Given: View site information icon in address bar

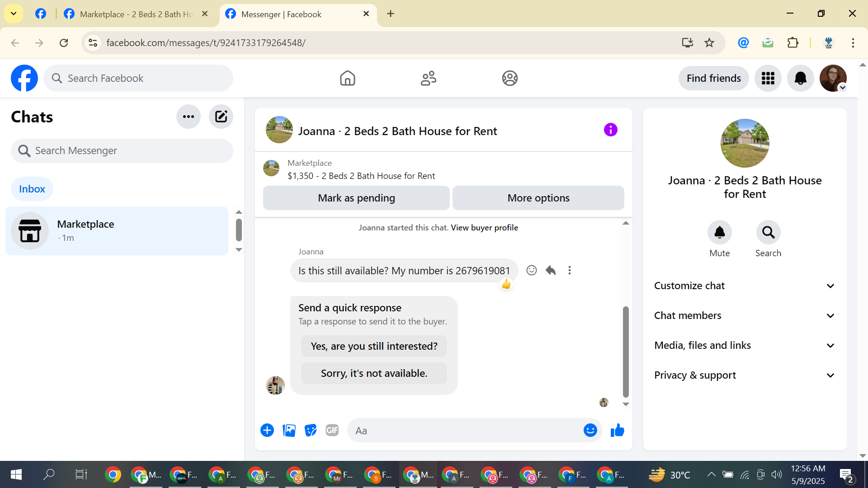Looking at the screenshot, I should (x=93, y=42).
